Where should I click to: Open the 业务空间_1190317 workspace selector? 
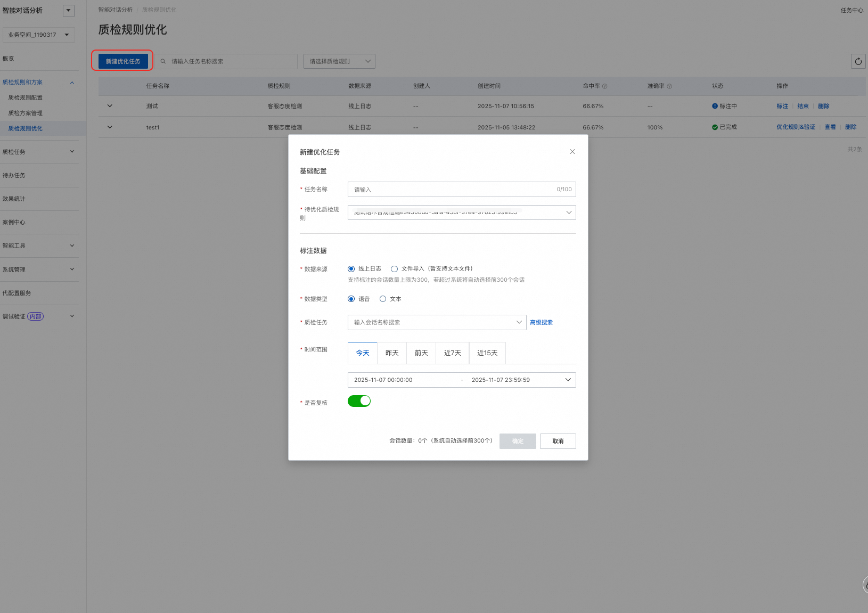point(39,35)
